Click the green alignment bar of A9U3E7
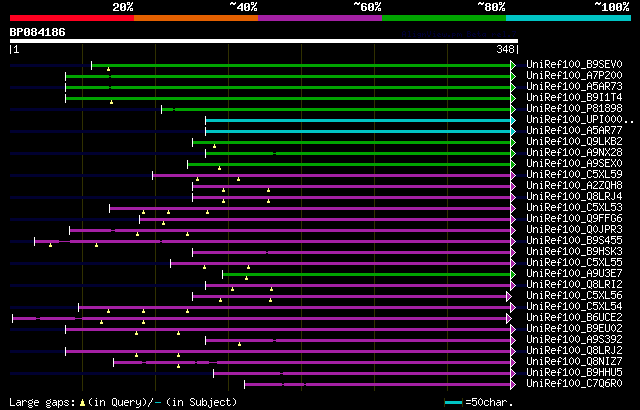 point(367,275)
